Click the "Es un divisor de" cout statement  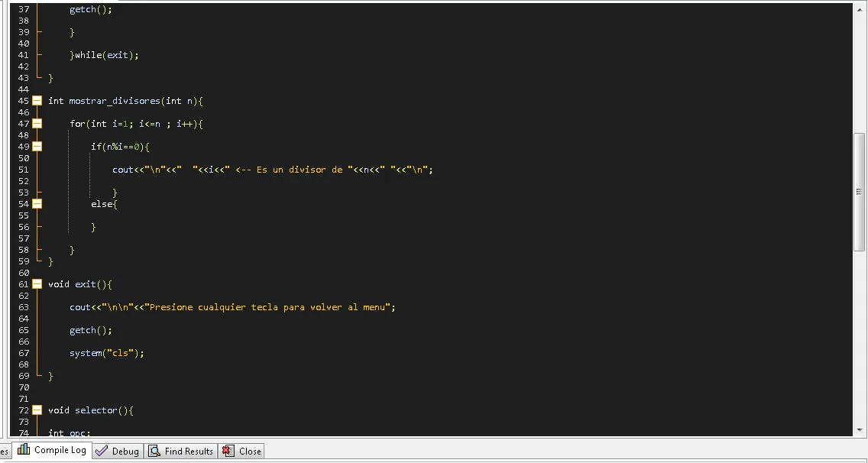click(x=272, y=170)
